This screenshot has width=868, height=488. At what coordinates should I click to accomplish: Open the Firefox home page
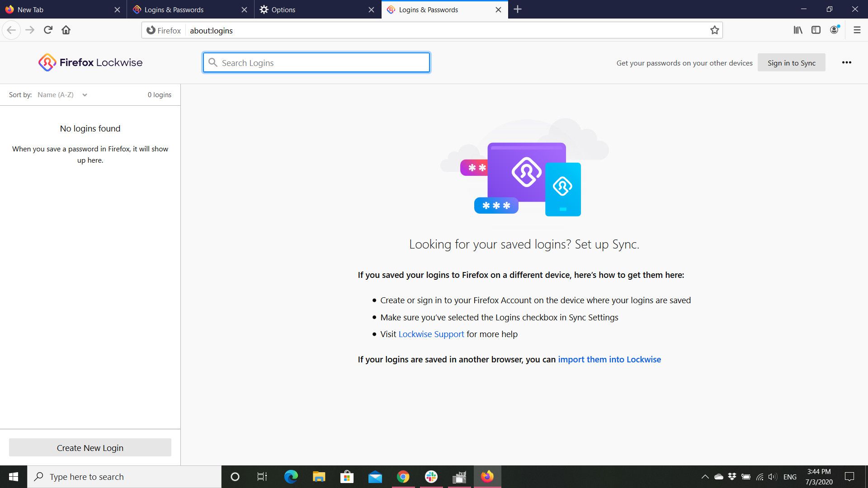point(66,30)
